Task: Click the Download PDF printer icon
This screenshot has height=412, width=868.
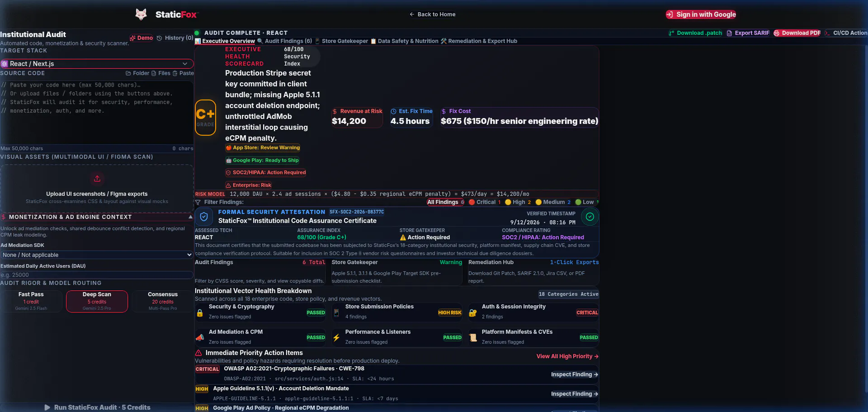Action: coord(777,33)
